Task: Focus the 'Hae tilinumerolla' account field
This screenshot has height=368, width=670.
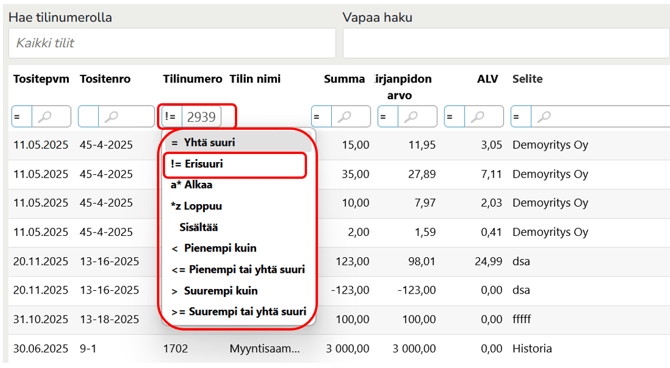Action: [172, 43]
